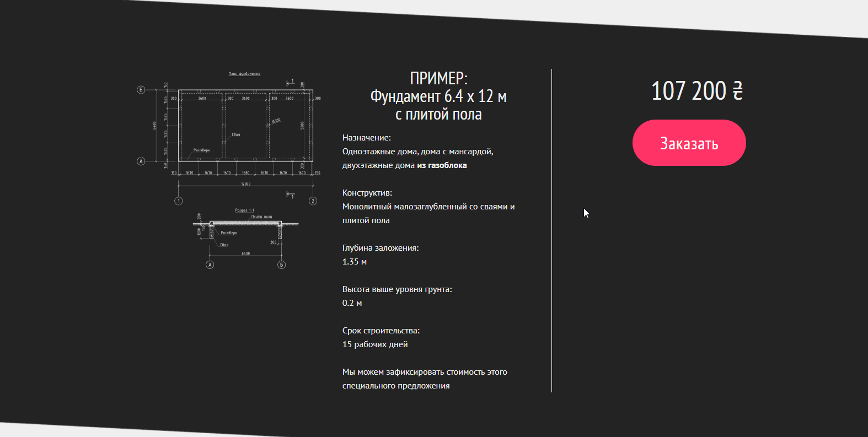Select axis marker А on foundation plan
Viewport: 868px width, 437px height.
click(141, 161)
